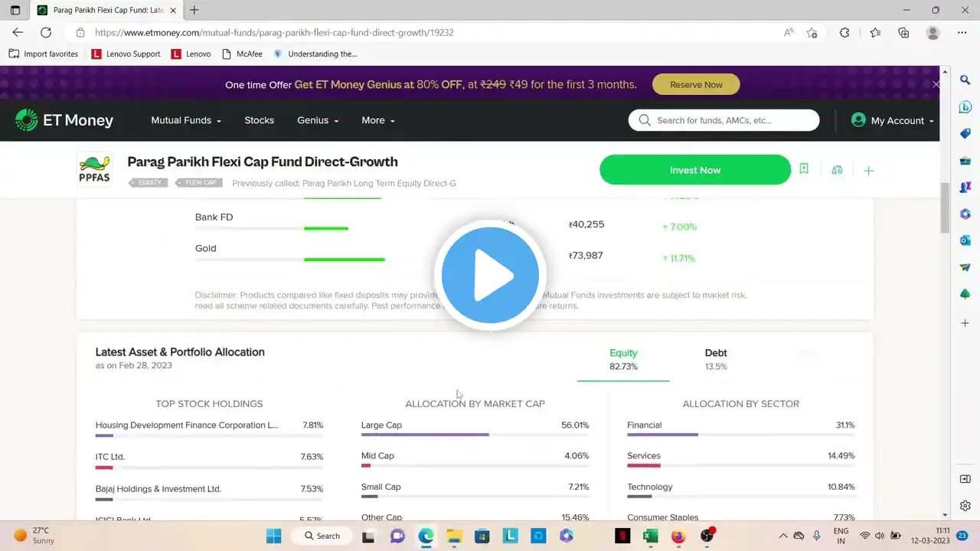Click the Technology sector label

click(650, 487)
